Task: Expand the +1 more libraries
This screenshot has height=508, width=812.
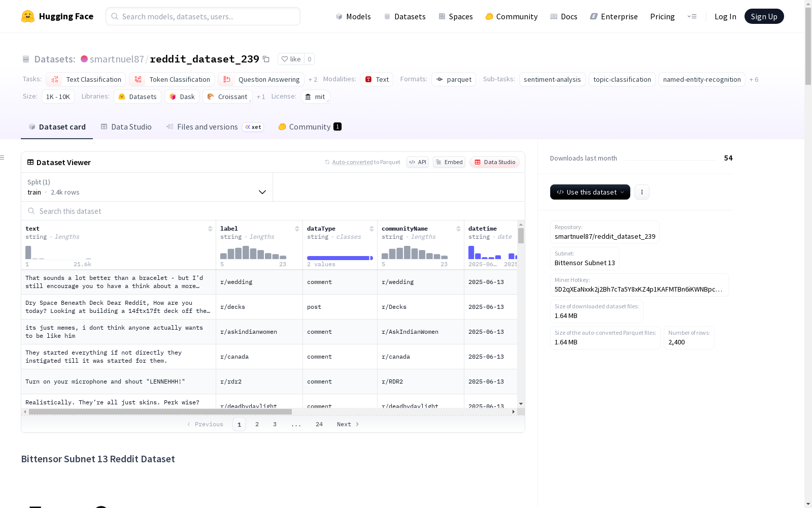Action: pos(261,97)
